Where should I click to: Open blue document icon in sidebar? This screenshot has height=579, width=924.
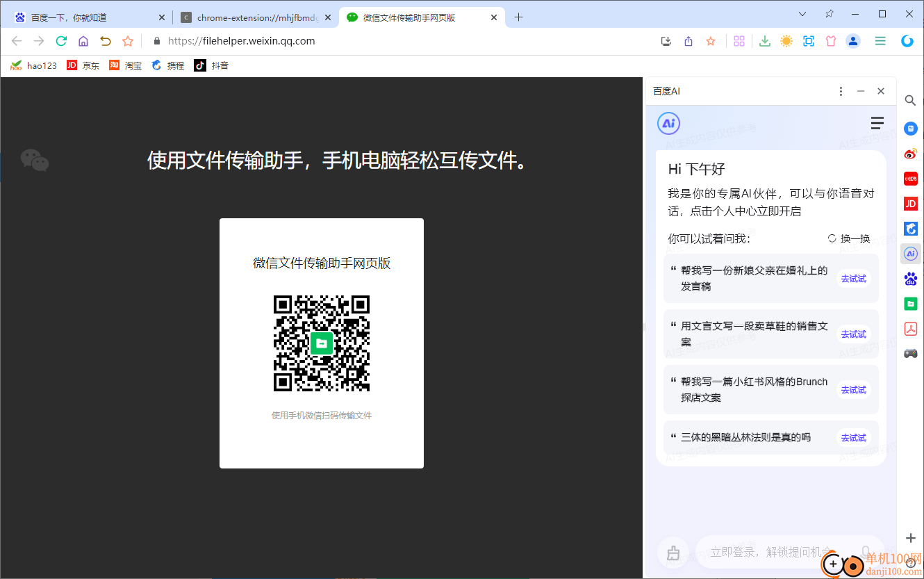pyautogui.click(x=910, y=129)
